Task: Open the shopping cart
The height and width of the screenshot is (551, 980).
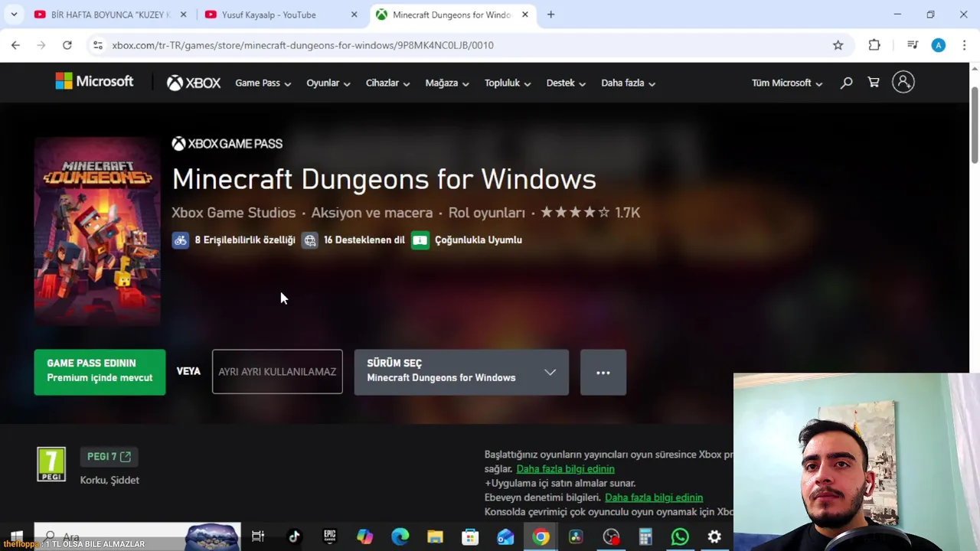Action: click(x=874, y=83)
